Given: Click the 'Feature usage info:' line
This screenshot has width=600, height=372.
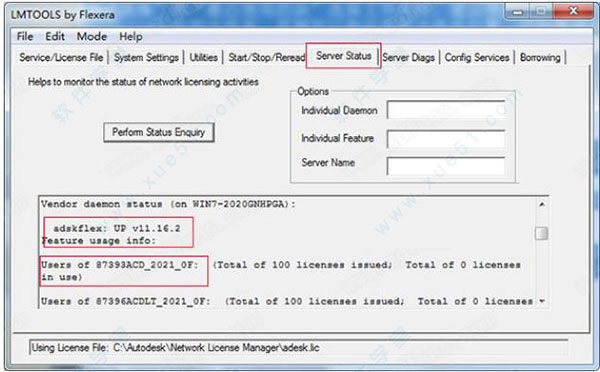Looking at the screenshot, I should (x=99, y=241).
